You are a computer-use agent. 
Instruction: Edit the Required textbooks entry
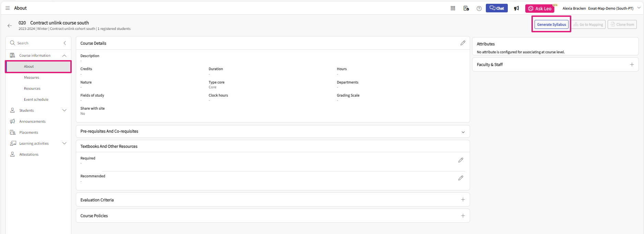pos(460,160)
